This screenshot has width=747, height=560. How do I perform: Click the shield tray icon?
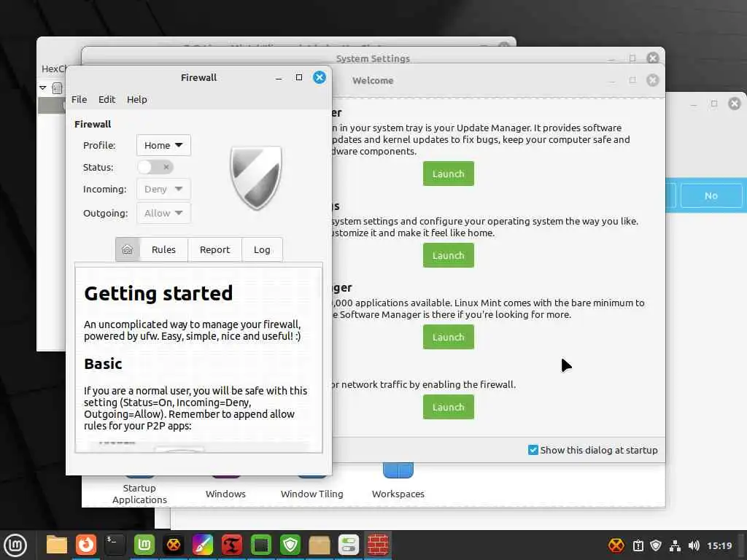656,545
